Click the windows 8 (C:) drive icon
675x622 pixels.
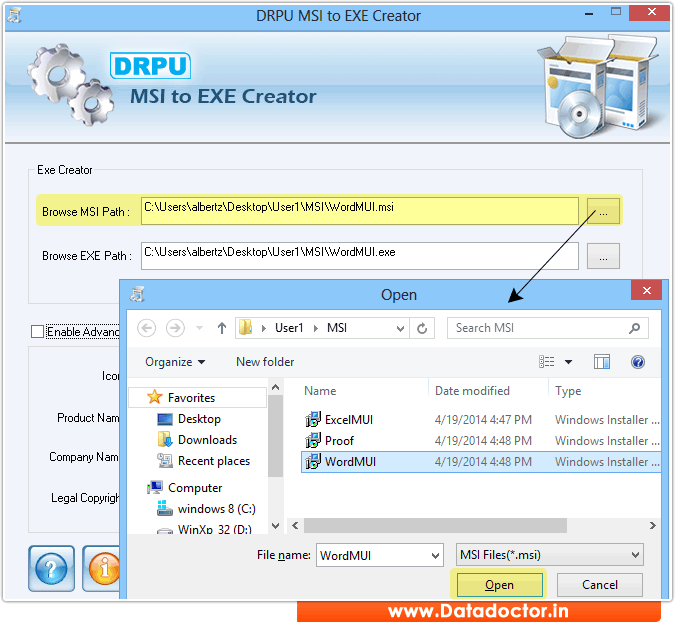165,508
